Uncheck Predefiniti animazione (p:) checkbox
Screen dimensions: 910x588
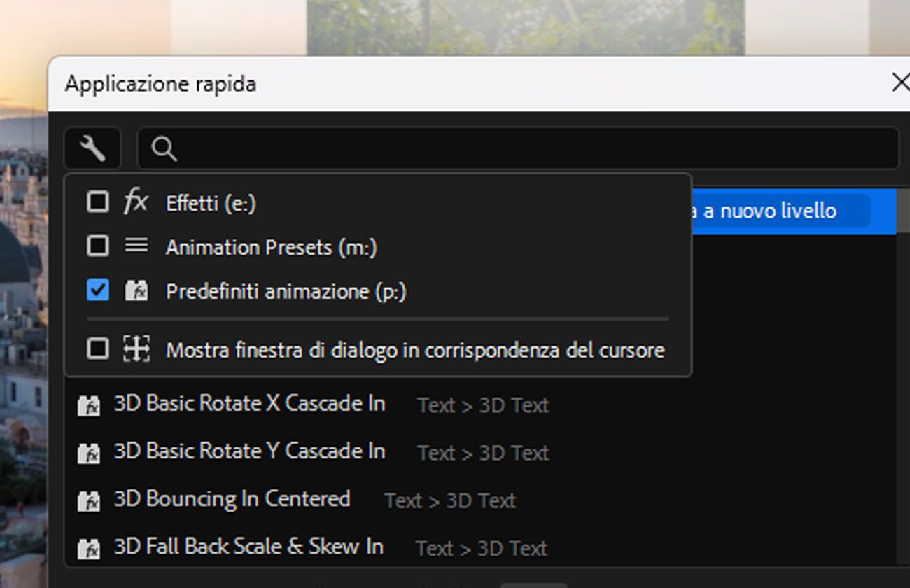pos(98,290)
